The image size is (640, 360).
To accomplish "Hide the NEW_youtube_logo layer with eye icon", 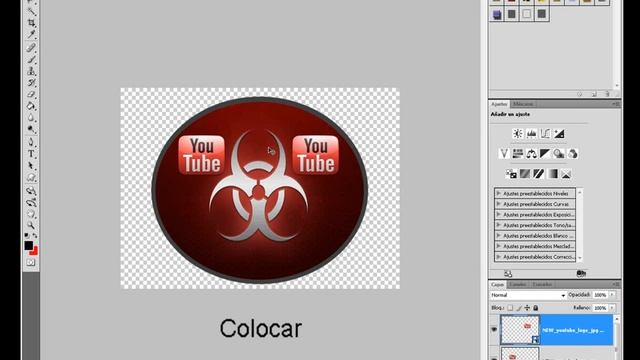I will [494, 329].
